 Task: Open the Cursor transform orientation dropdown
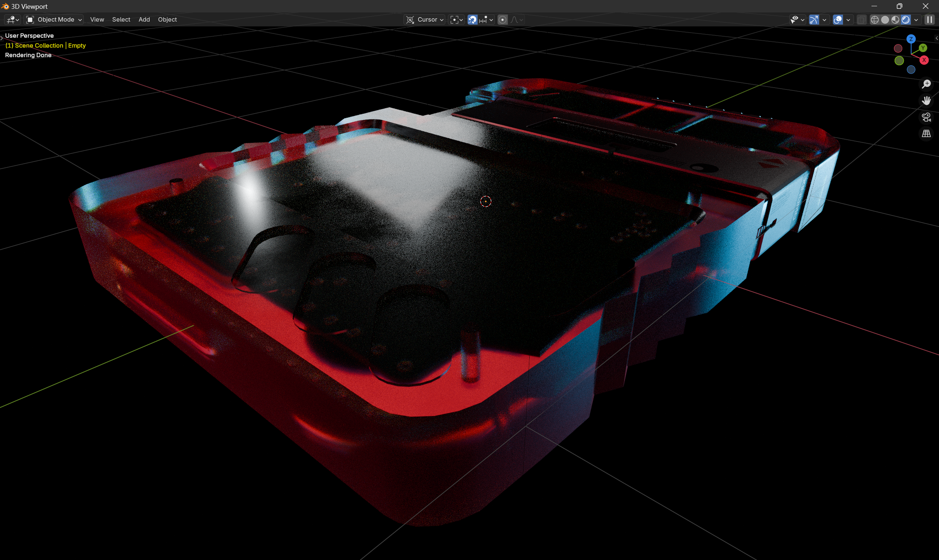click(x=425, y=20)
